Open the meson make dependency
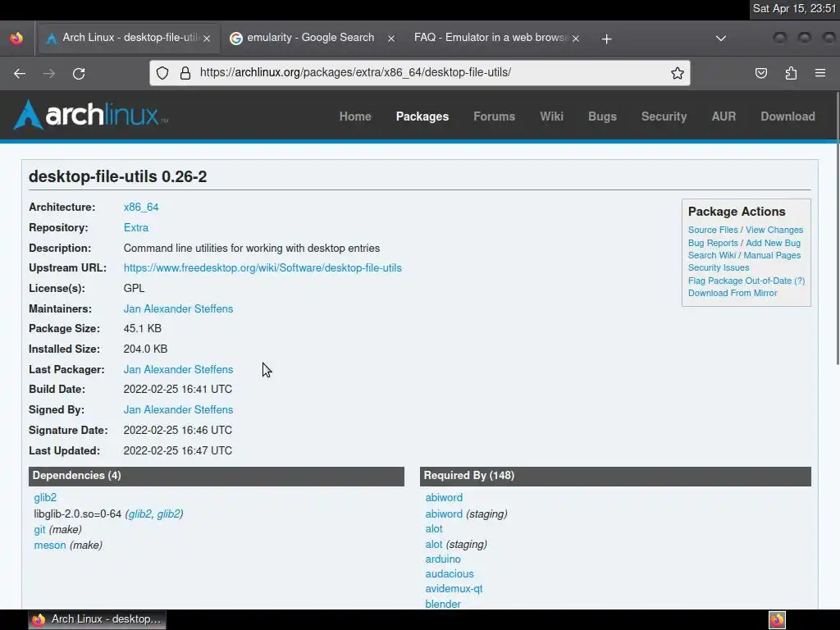 50,546
